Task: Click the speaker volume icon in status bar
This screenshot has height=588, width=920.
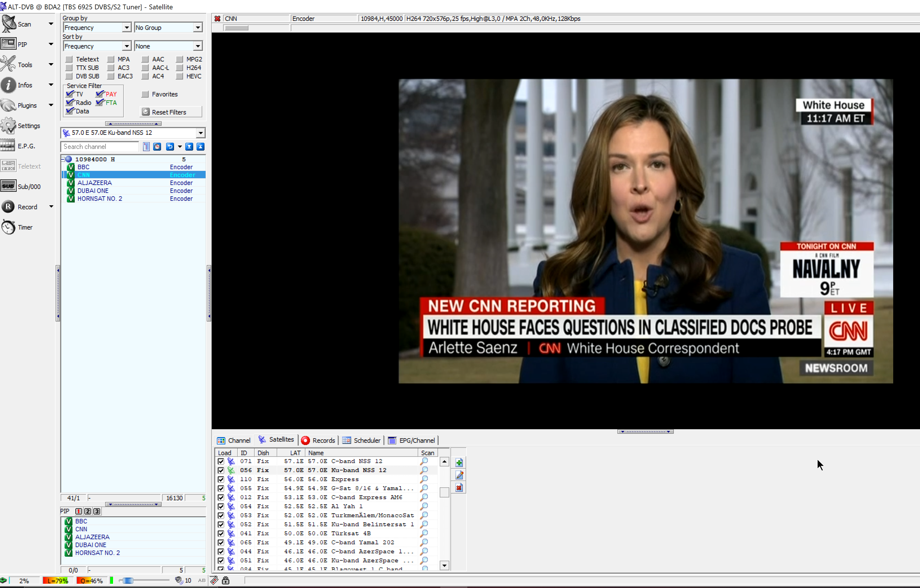Action: click(179, 580)
